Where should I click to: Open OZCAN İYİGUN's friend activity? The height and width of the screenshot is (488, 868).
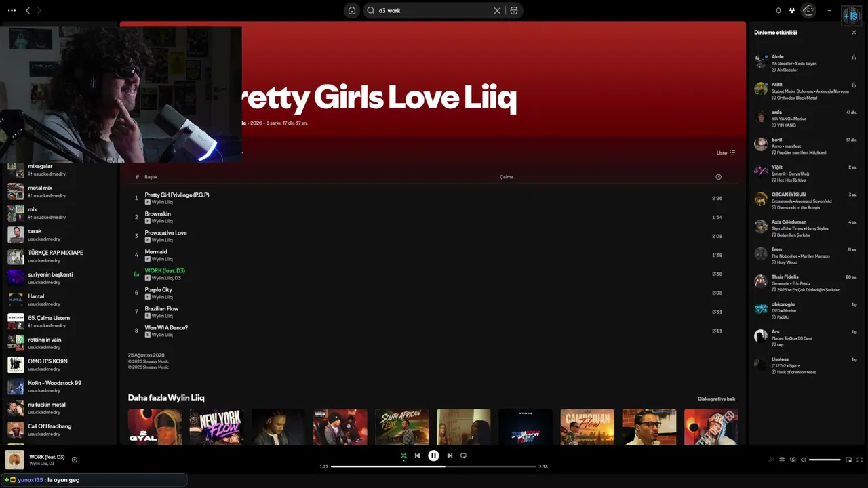pyautogui.click(x=806, y=201)
